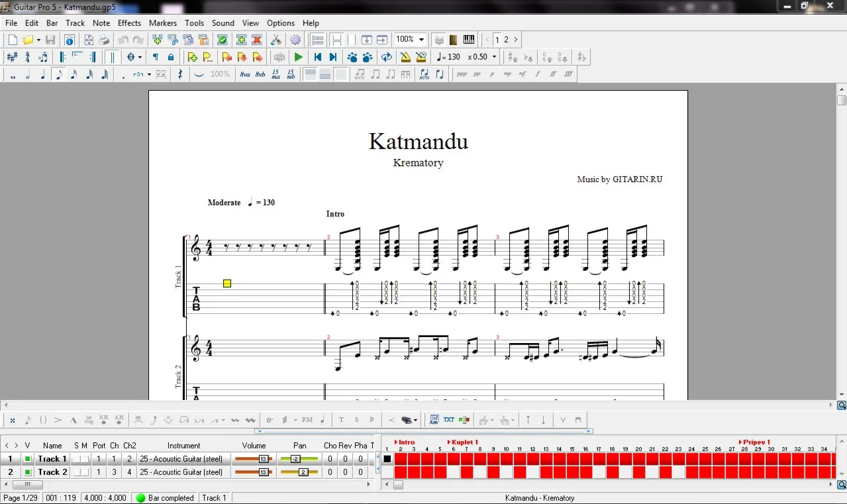Screen dimensions: 847x504
Task: Click the time signature icon
Action: point(28,57)
